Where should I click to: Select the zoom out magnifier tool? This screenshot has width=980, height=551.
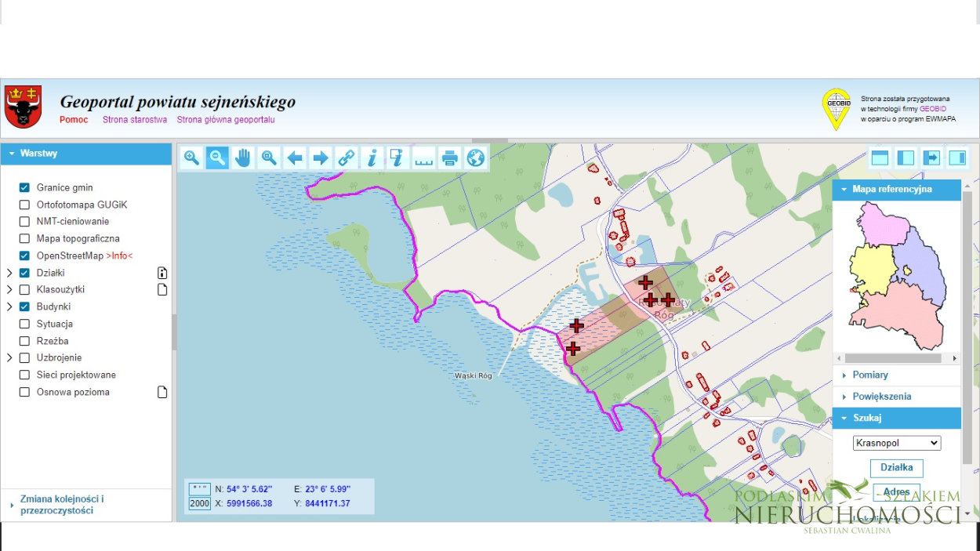pos(217,158)
